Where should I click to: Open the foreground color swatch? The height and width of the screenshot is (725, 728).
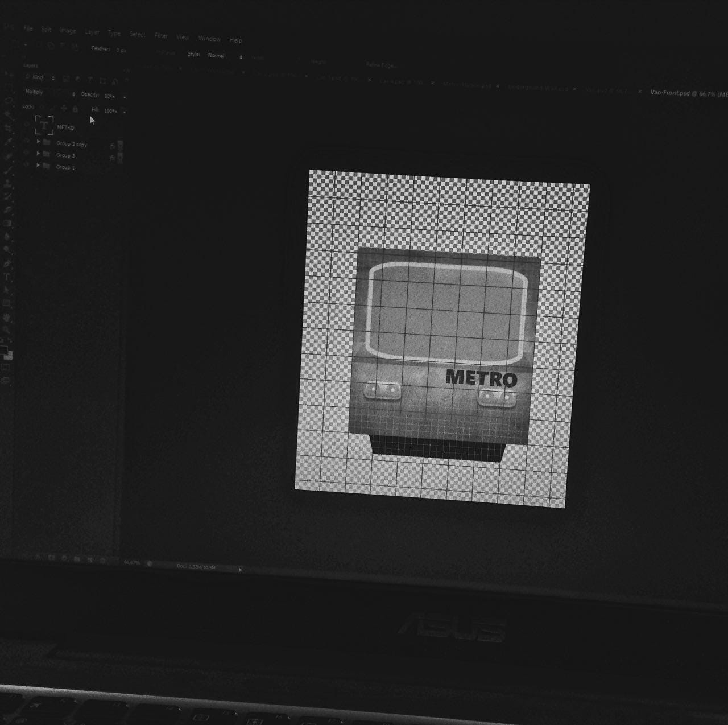(3, 349)
